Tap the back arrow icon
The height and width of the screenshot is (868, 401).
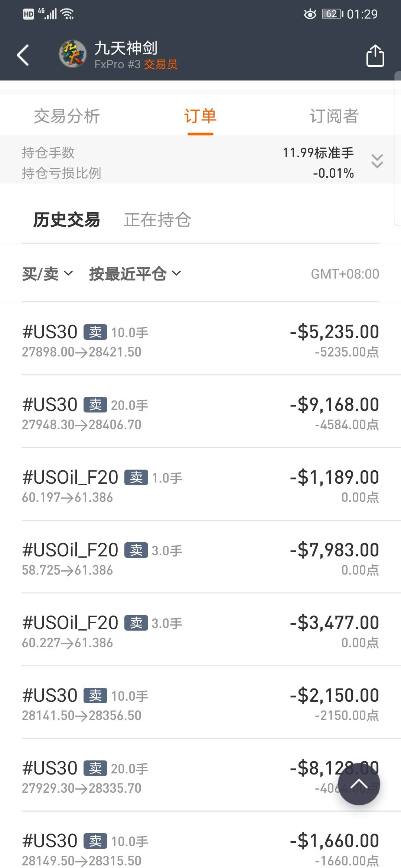pyautogui.click(x=23, y=55)
